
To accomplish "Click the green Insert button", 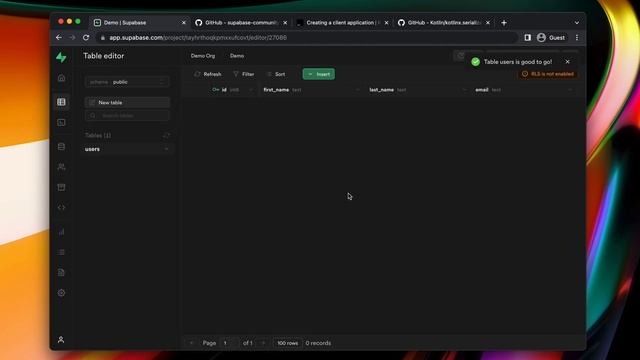I will point(319,74).
